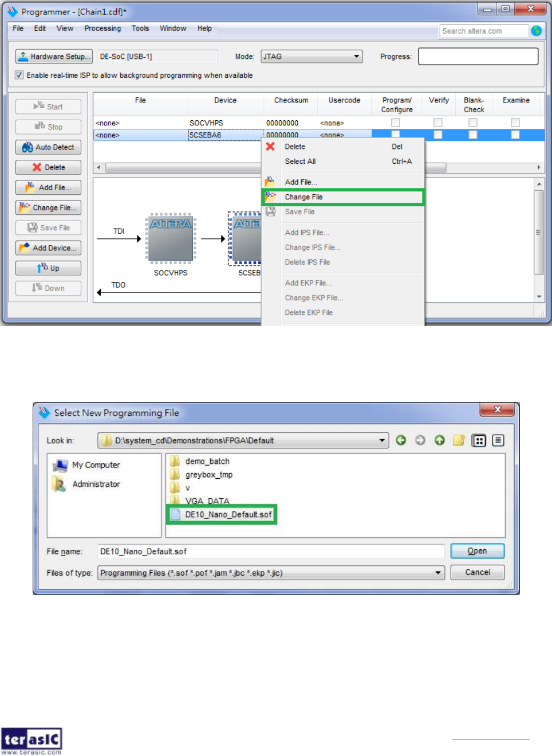This screenshot has height=756, width=552.
Task: Open the Mode JTAG dropdown
Action: point(312,56)
